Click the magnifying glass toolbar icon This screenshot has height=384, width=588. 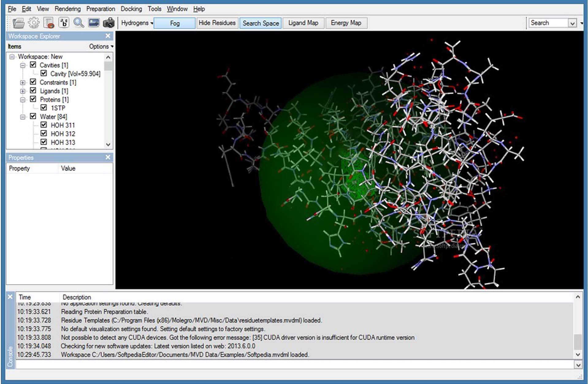coord(79,23)
